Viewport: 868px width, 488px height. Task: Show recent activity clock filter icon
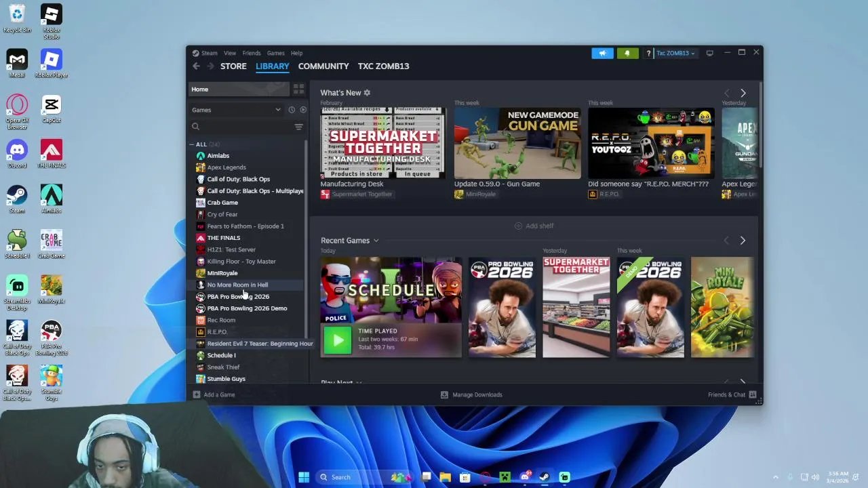292,110
